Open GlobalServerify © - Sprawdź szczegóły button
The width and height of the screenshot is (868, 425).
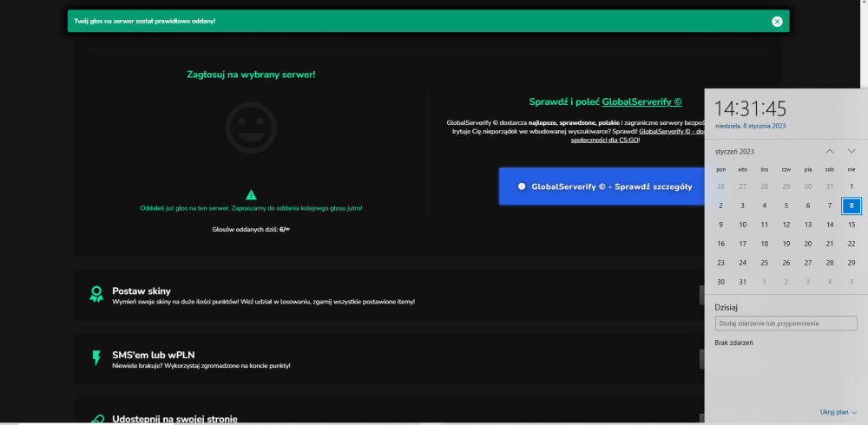602,186
